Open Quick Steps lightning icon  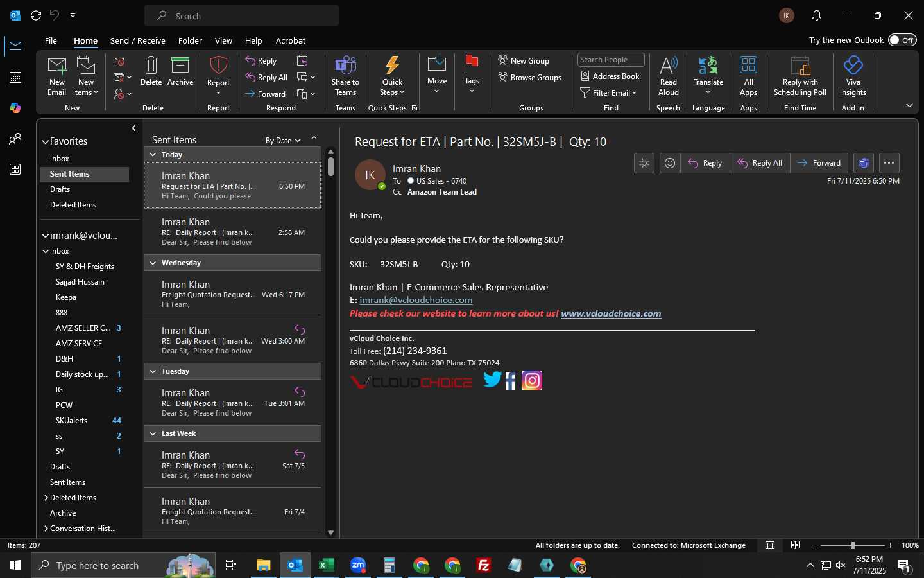[392, 76]
